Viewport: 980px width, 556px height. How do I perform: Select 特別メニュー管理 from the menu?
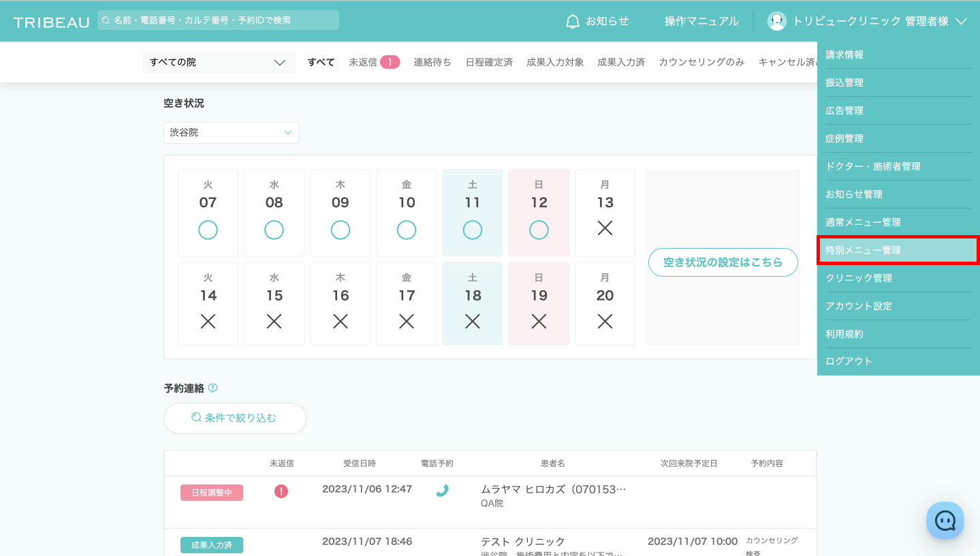click(x=898, y=250)
